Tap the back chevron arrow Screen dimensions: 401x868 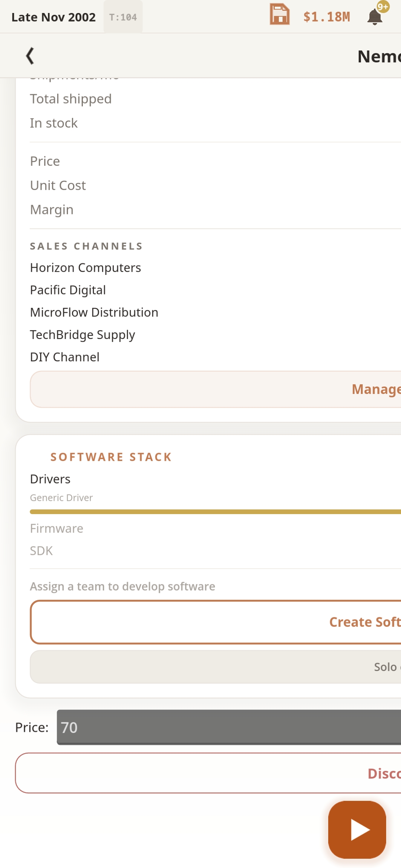click(x=30, y=56)
